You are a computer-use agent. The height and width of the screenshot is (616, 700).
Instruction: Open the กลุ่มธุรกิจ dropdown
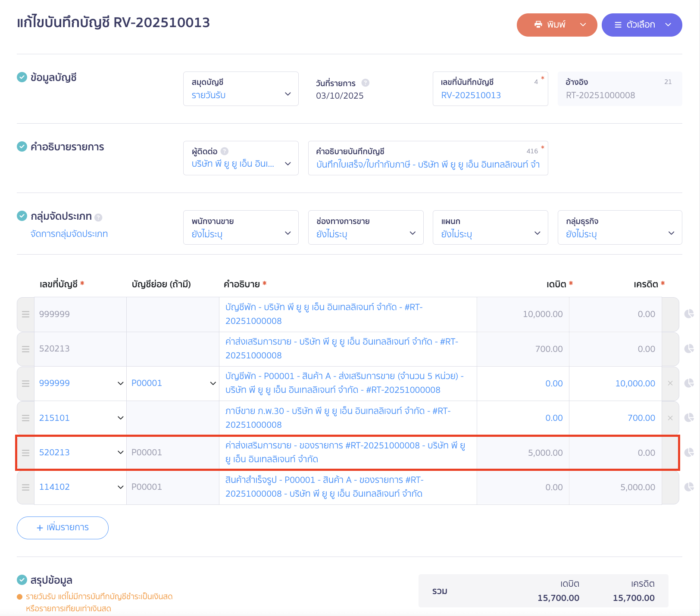click(619, 228)
